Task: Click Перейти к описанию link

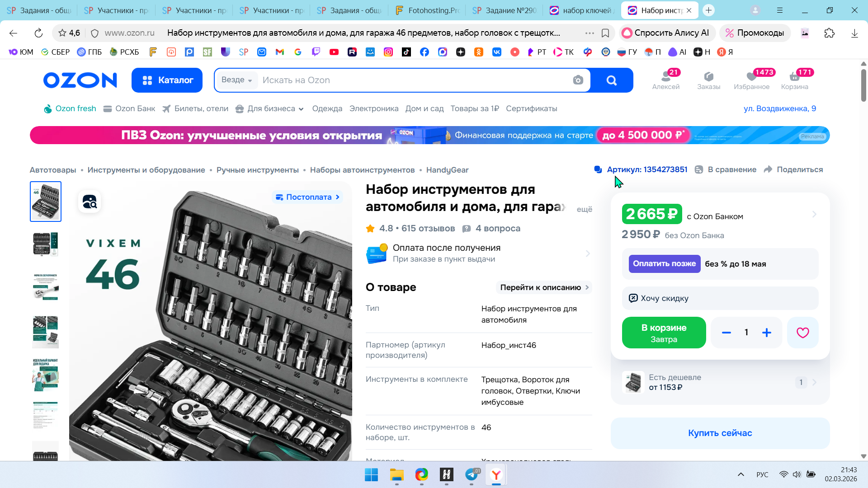Action: 544,287
